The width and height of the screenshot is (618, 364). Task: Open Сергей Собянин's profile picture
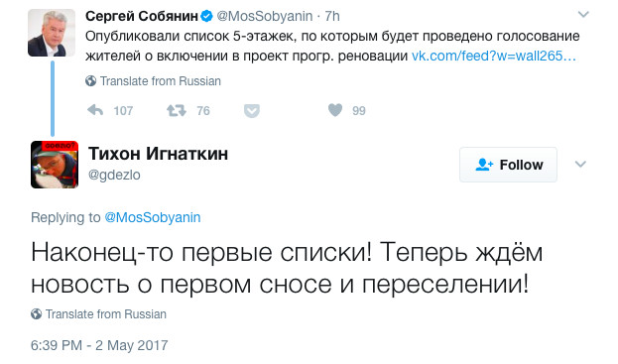coord(52,33)
